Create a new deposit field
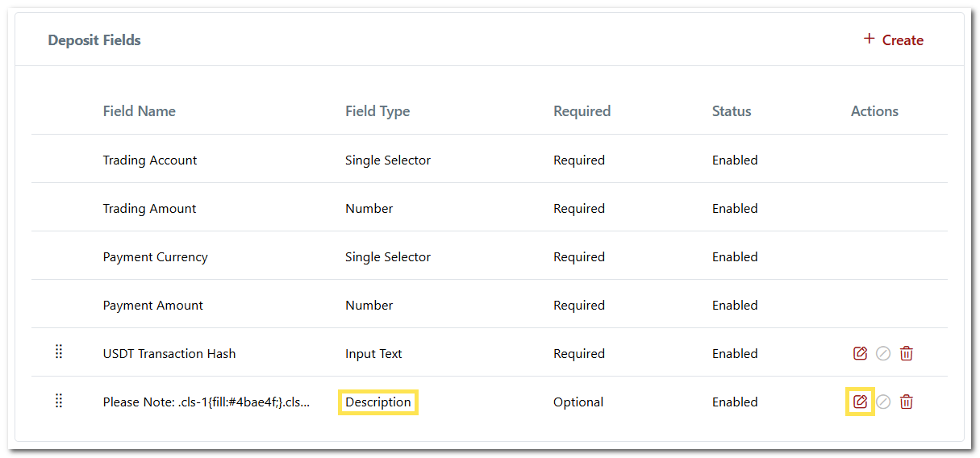Viewport: 980px width, 458px height. (x=902, y=40)
